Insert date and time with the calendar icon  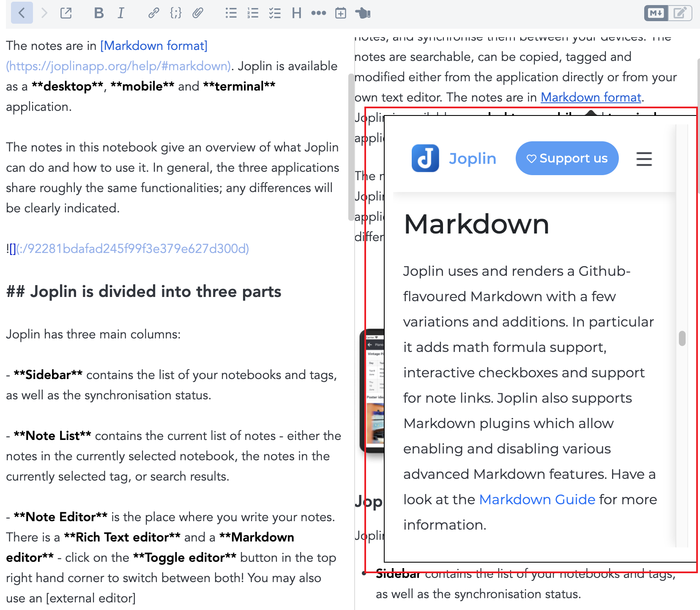(341, 13)
